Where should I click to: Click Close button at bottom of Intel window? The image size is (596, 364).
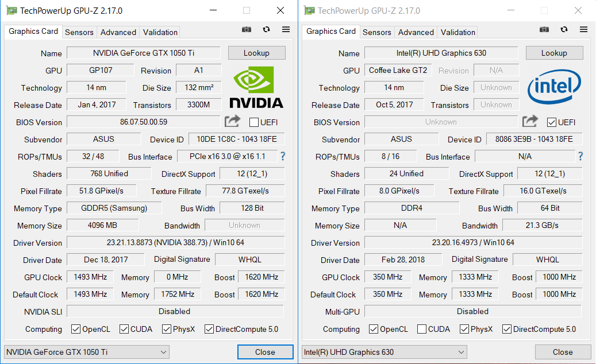pos(563,352)
